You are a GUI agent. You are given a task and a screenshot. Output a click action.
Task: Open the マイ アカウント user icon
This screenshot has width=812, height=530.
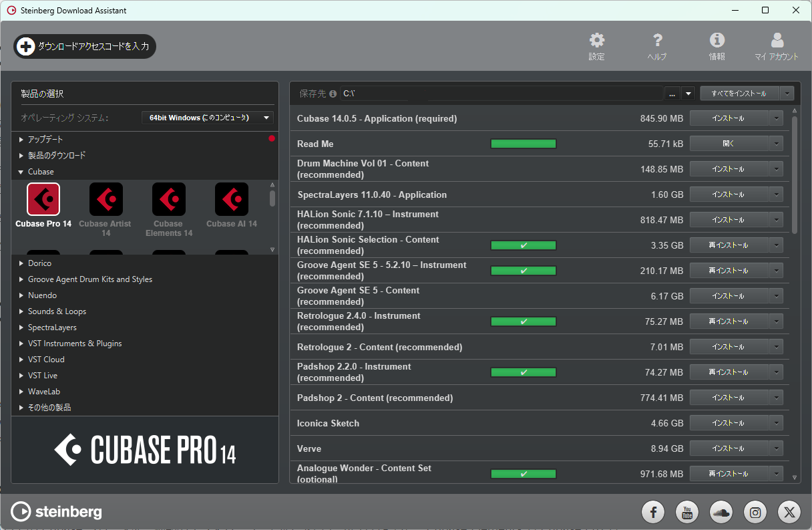777,40
